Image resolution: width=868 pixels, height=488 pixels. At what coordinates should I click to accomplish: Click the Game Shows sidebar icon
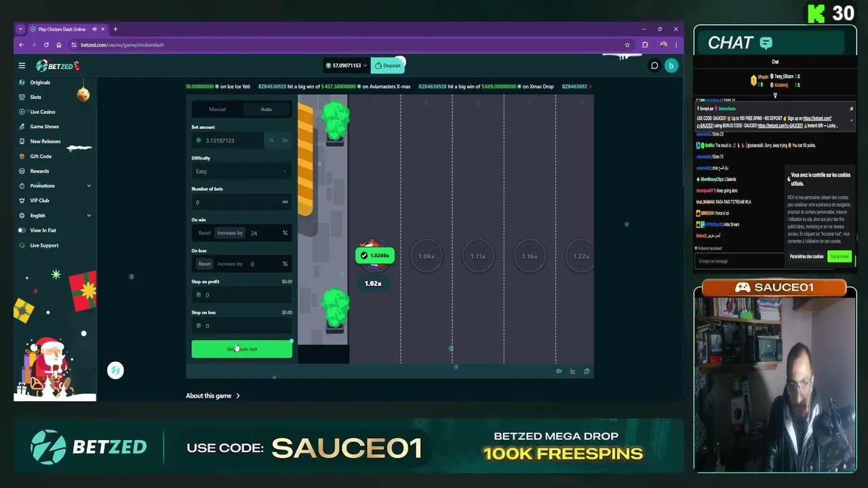[x=22, y=127]
